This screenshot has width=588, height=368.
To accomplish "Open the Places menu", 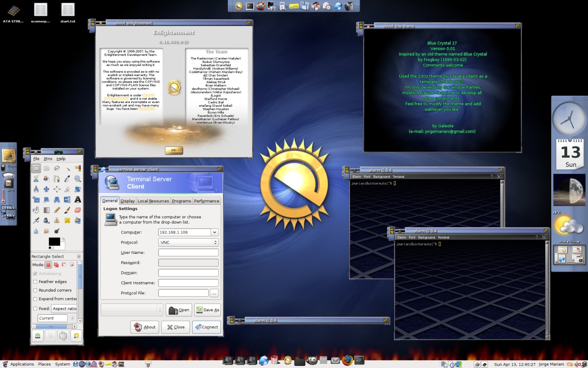I will 45,364.
